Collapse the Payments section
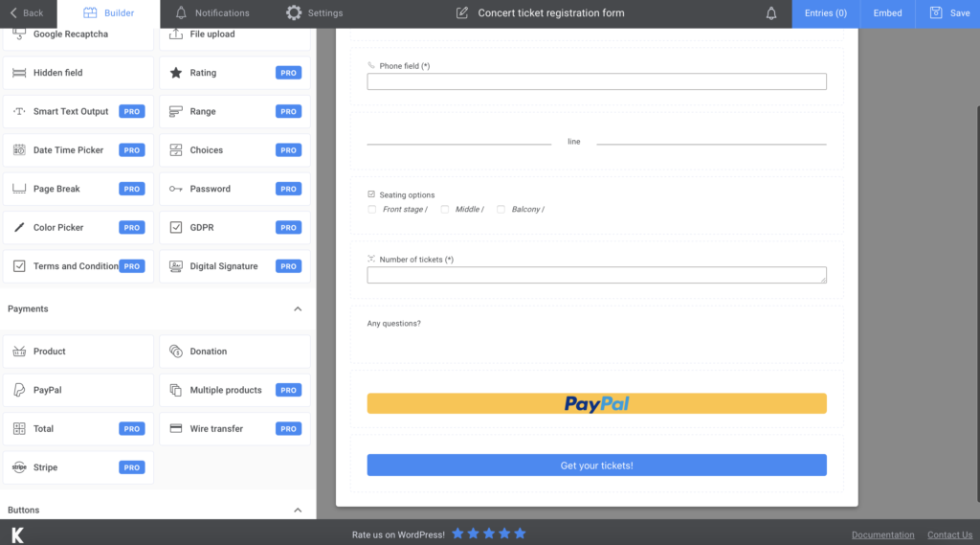This screenshot has height=545, width=980. (x=298, y=309)
